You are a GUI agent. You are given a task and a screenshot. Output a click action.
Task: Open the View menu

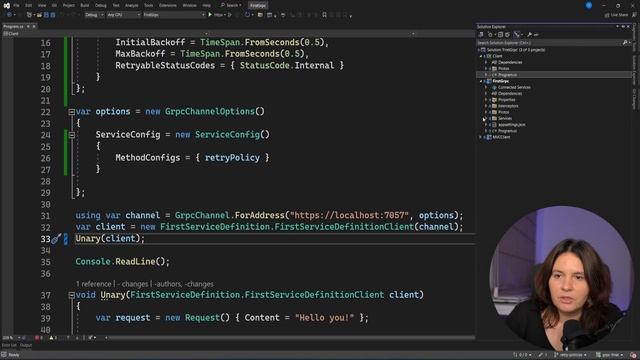pyautogui.click(x=42, y=5)
